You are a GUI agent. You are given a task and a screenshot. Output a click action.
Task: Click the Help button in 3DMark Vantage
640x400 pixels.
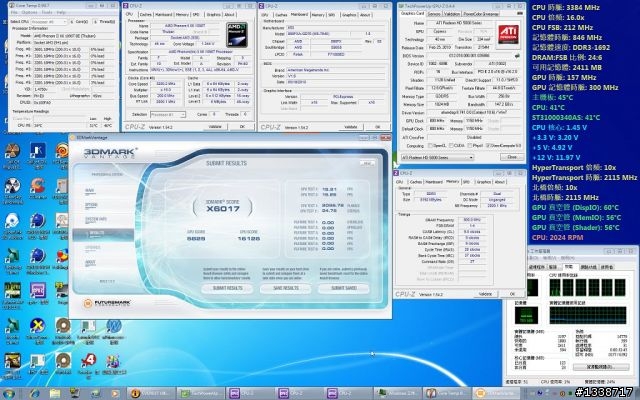367,163
